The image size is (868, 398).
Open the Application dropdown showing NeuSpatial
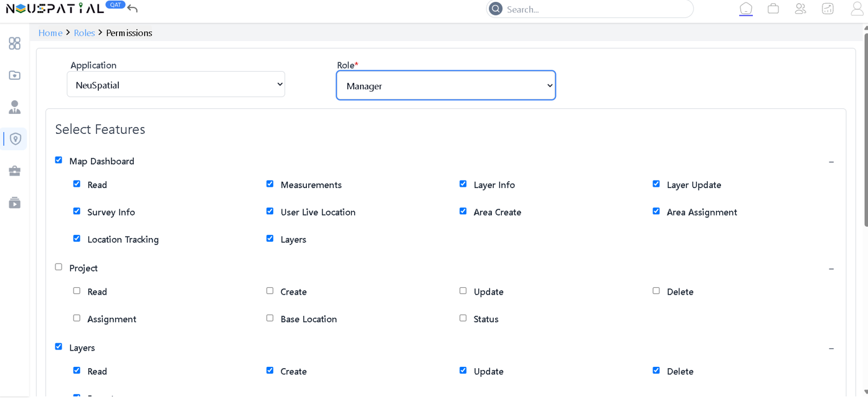click(x=176, y=85)
